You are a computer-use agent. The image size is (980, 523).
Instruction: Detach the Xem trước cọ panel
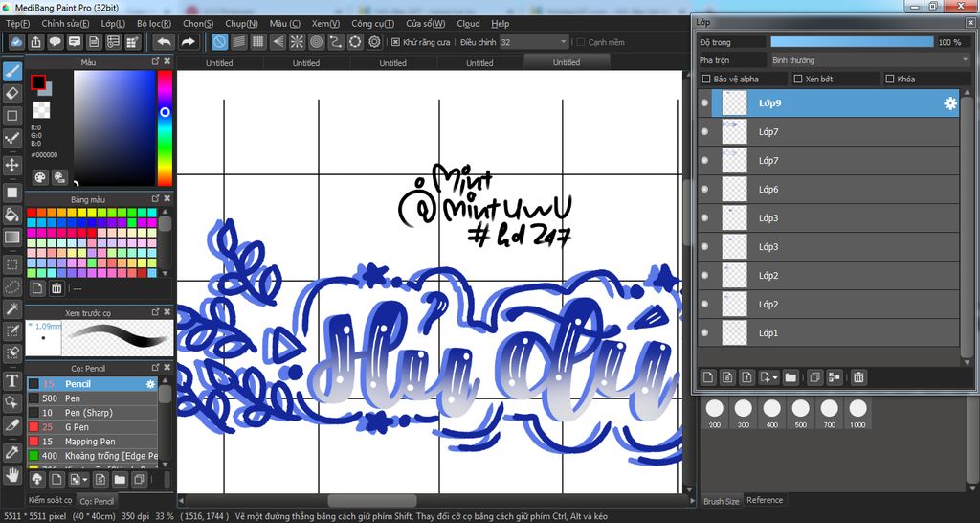pos(156,311)
